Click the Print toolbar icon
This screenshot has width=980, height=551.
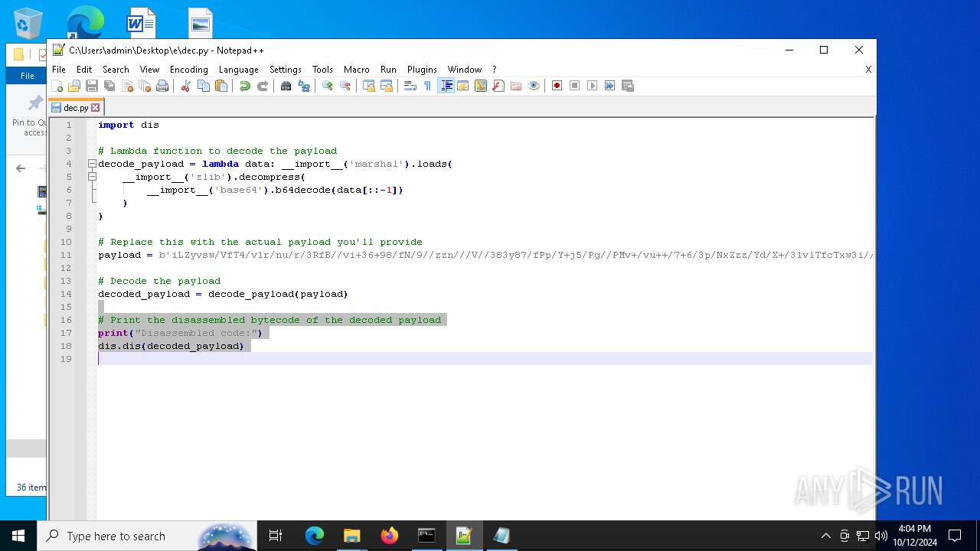[x=162, y=86]
